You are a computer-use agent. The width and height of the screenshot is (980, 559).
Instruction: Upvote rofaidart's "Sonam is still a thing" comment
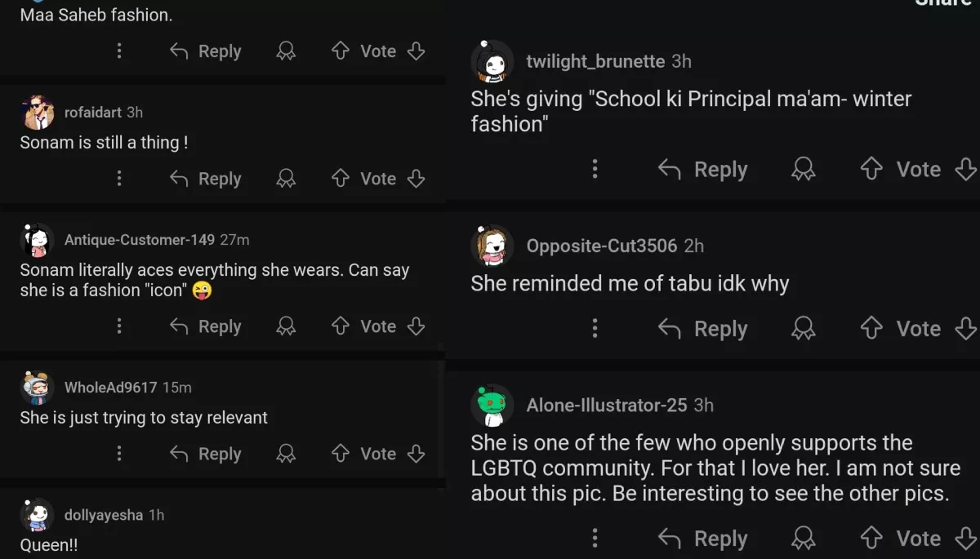pyautogui.click(x=341, y=179)
